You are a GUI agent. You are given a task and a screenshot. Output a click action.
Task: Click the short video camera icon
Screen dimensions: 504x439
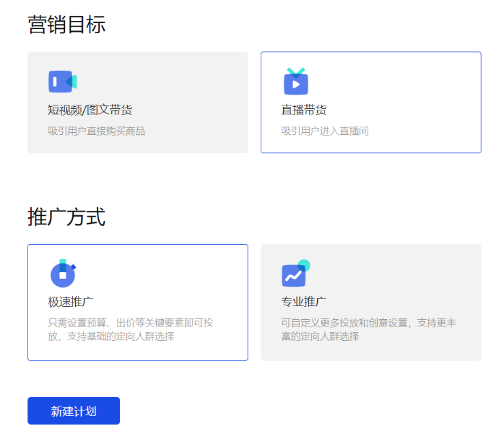click(x=62, y=82)
